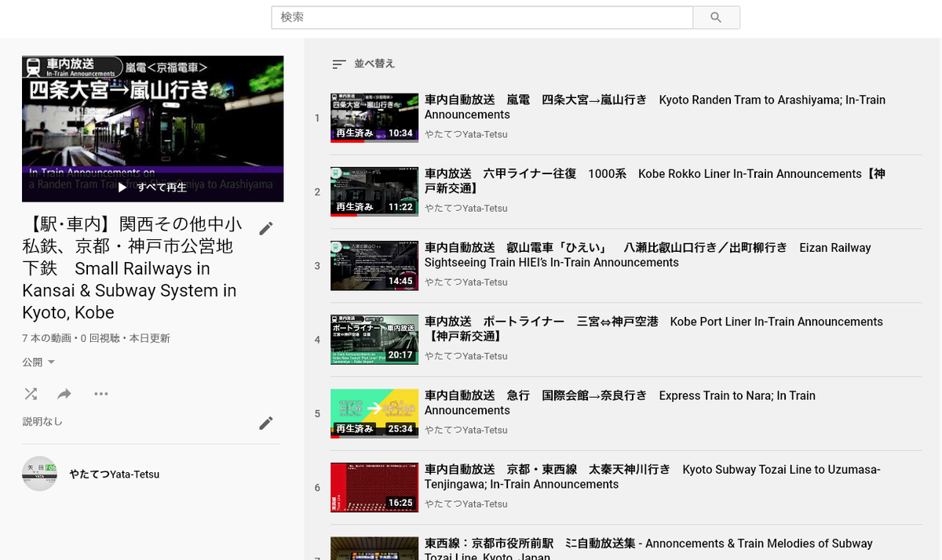Open title 六甲ライナー往復 1000系 video
The image size is (942, 560).
[x=655, y=181]
